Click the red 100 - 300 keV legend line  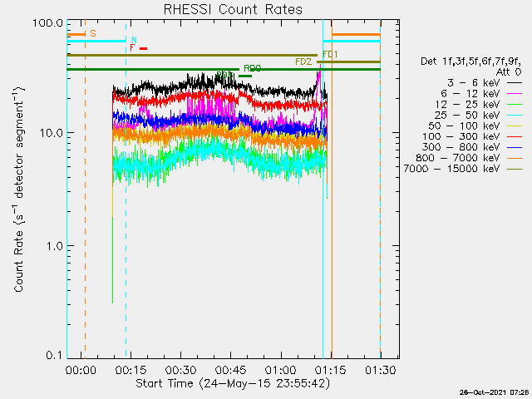pos(515,136)
